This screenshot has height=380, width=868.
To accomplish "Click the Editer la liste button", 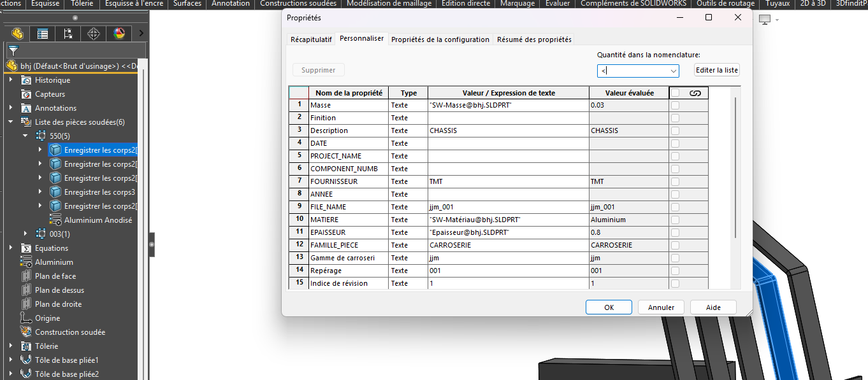I will pos(716,70).
